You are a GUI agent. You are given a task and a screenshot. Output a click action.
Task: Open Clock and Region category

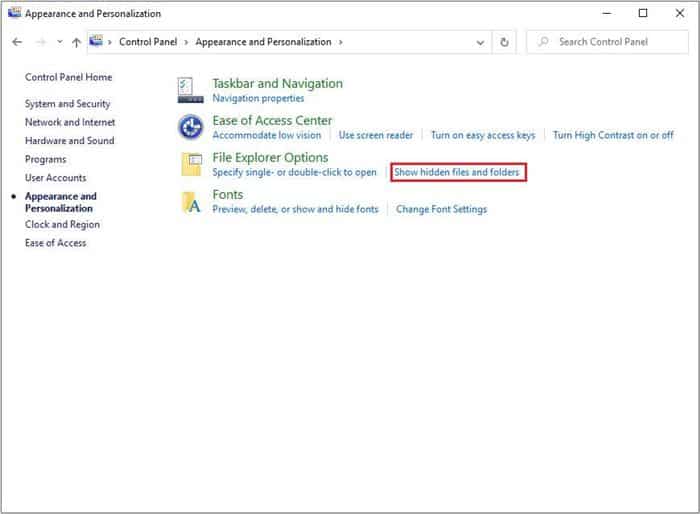[x=62, y=225]
